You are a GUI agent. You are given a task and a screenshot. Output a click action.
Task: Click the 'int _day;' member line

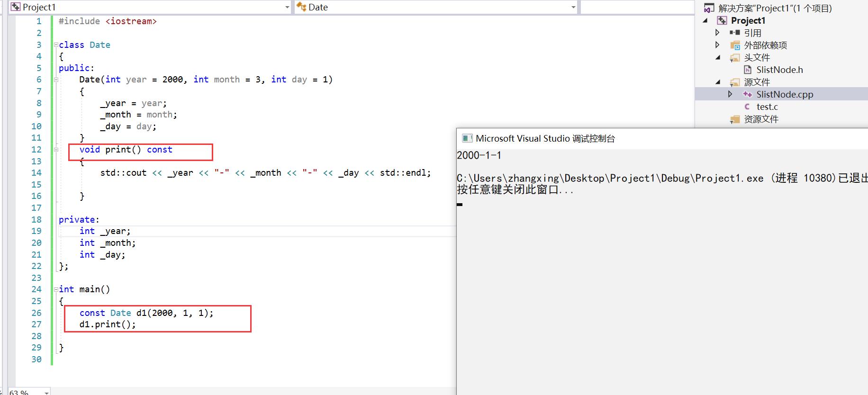(x=102, y=255)
